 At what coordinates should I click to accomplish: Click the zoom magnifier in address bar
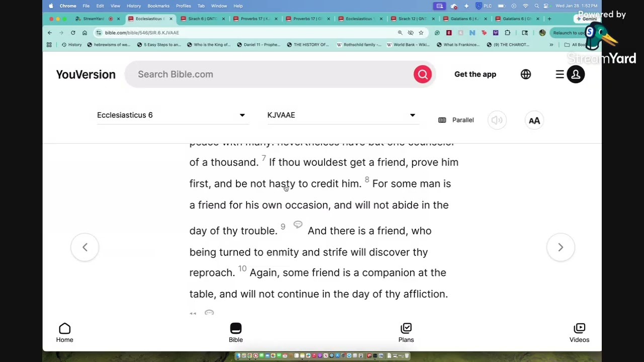400,33
